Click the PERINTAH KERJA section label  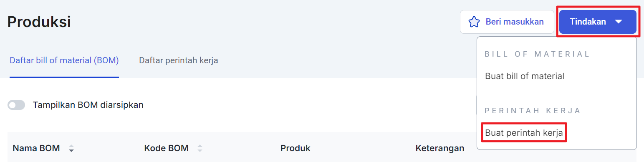coord(533,111)
